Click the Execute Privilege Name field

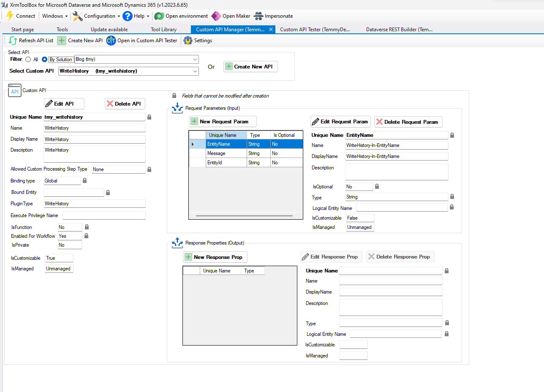(x=104, y=215)
